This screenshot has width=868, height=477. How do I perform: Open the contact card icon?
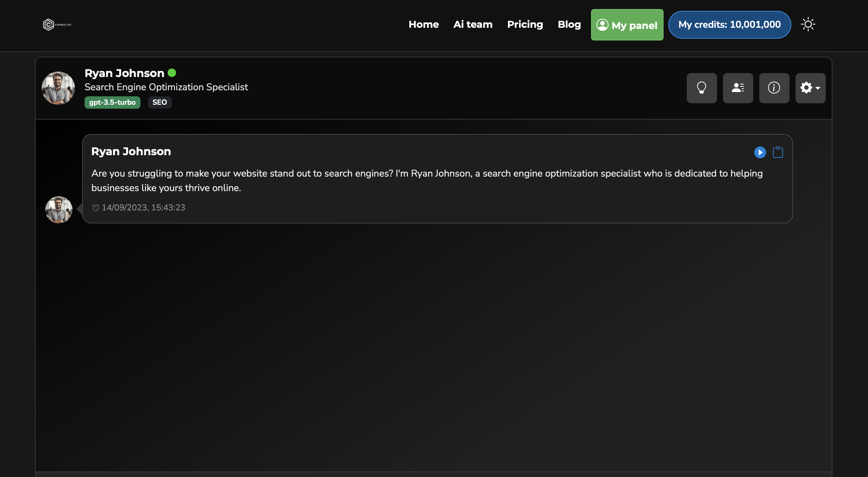tap(738, 88)
